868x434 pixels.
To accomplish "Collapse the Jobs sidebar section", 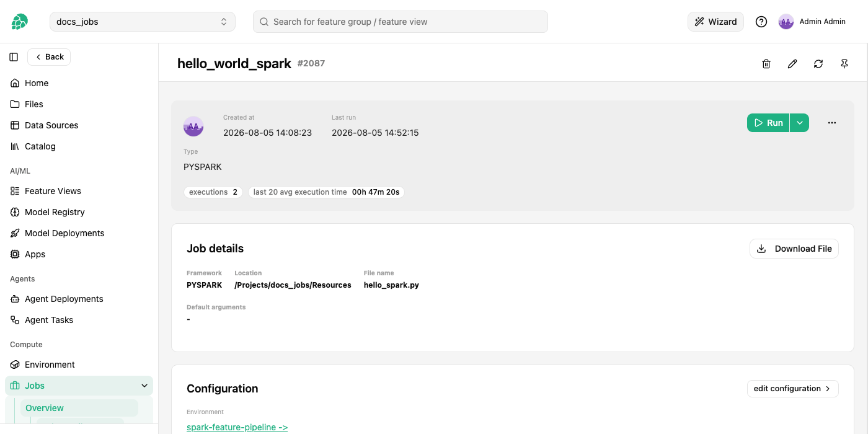I will tap(144, 386).
